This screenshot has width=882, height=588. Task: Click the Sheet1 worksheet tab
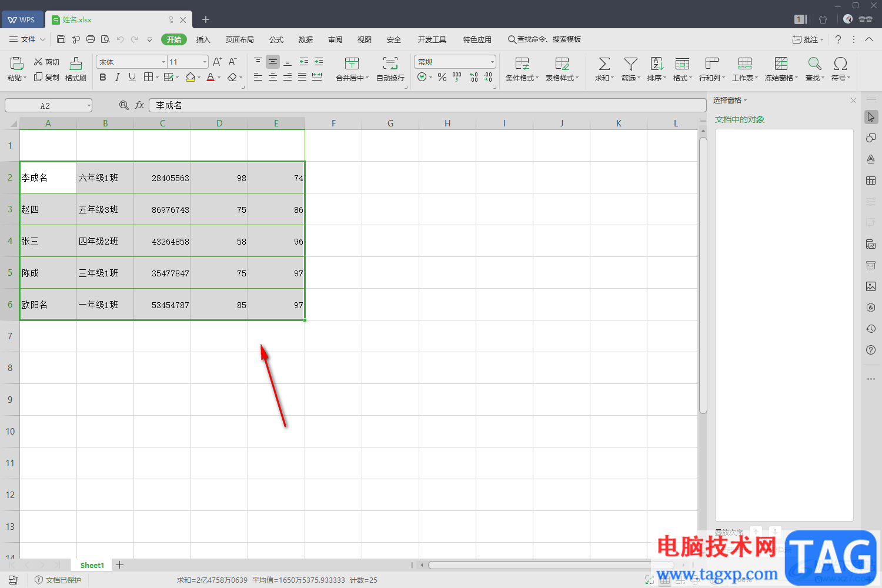pos(92,565)
